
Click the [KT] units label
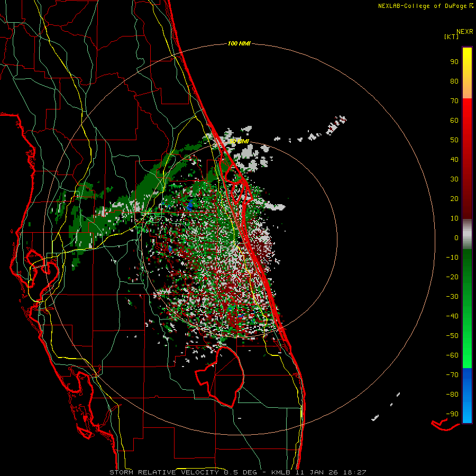point(452,36)
